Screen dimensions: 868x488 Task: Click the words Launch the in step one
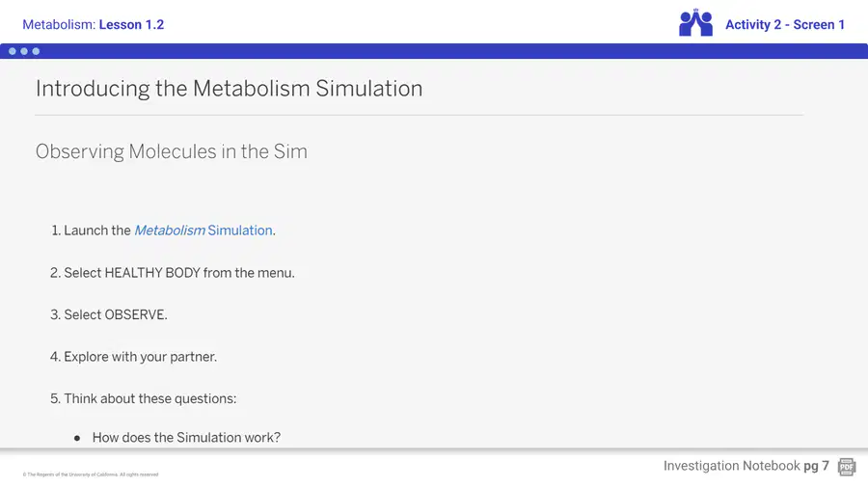click(96, 230)
